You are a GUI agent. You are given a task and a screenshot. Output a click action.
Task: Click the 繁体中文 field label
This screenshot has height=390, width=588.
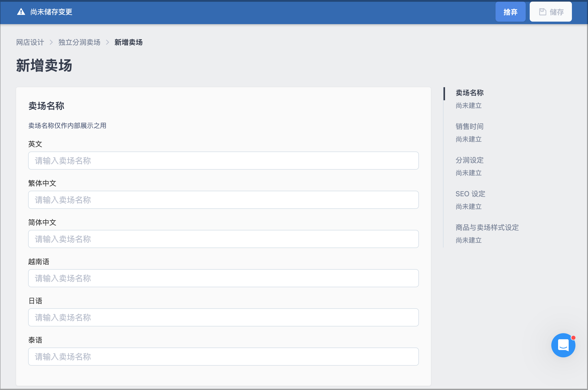point(42,183)
